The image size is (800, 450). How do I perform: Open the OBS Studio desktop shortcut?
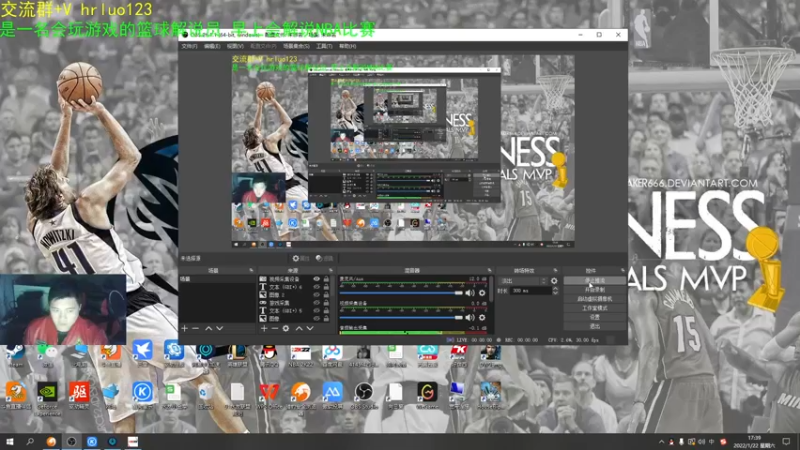click(364, 396)
